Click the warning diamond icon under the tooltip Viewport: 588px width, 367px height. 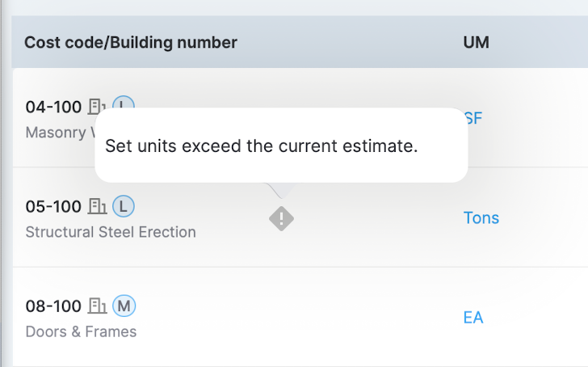281,218
